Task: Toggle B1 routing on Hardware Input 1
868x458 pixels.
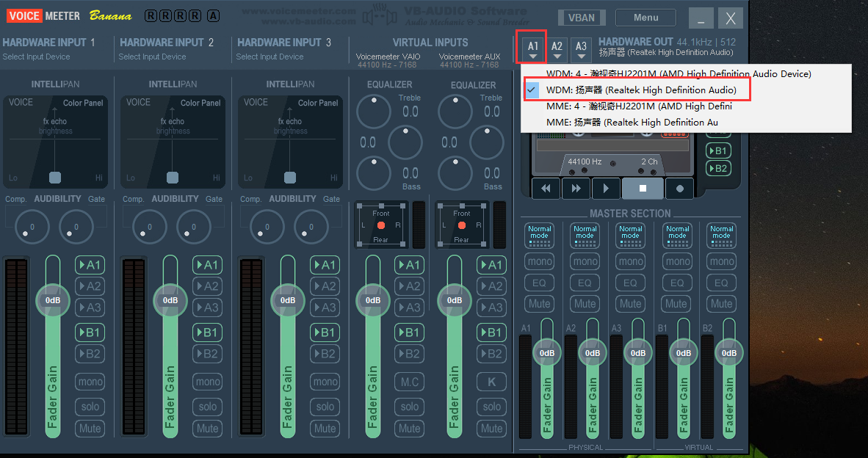Action: [90, 332]
